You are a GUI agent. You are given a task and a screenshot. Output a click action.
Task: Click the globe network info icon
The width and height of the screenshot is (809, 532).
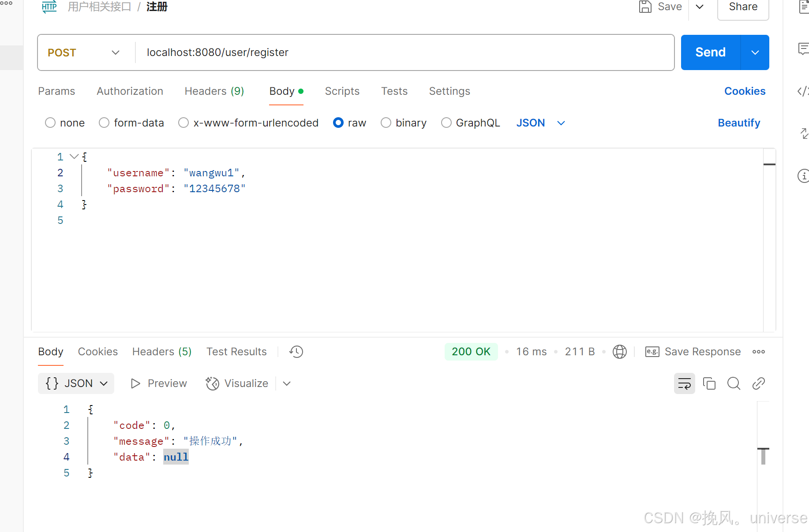[619, 352]
